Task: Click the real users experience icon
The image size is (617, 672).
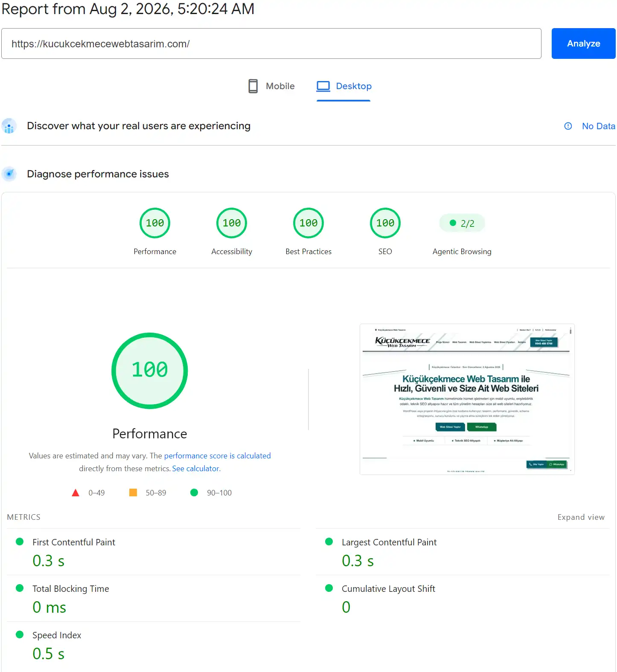Action: (9, 126)
